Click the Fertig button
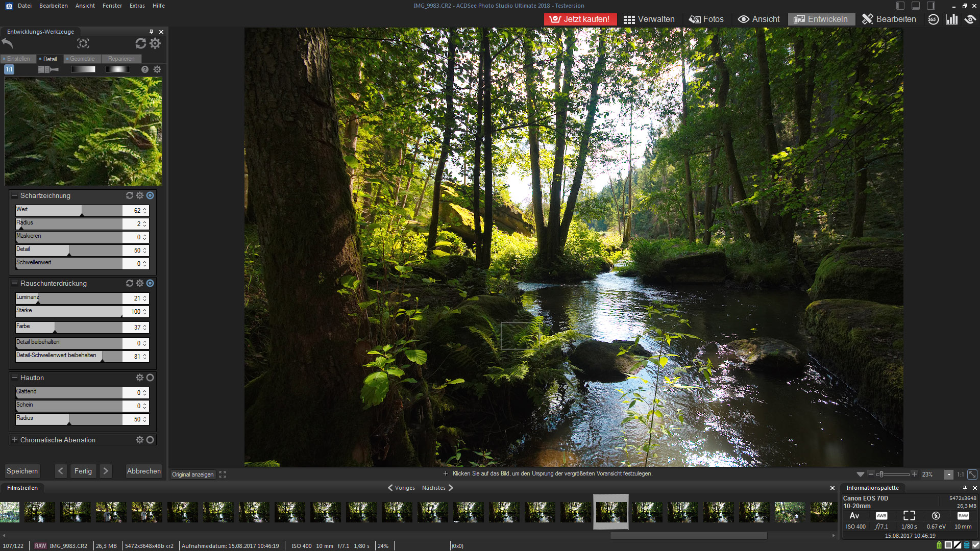 [x=83, y=471]
